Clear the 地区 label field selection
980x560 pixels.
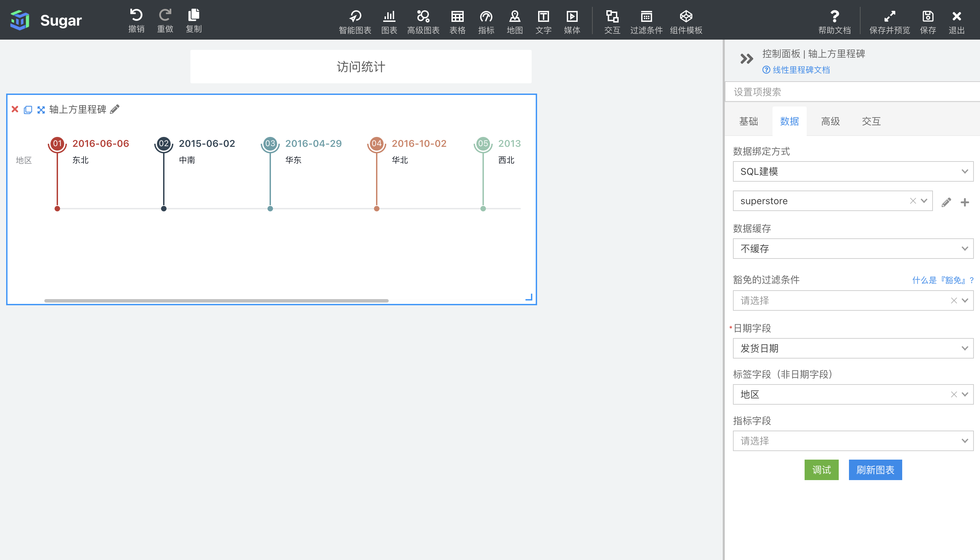953,395
